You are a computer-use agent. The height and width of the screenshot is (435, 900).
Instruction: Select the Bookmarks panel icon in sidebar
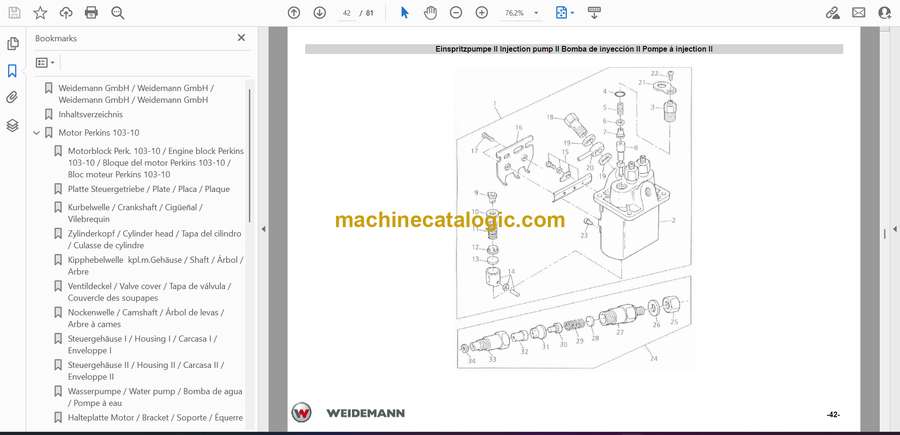(12, 71)
